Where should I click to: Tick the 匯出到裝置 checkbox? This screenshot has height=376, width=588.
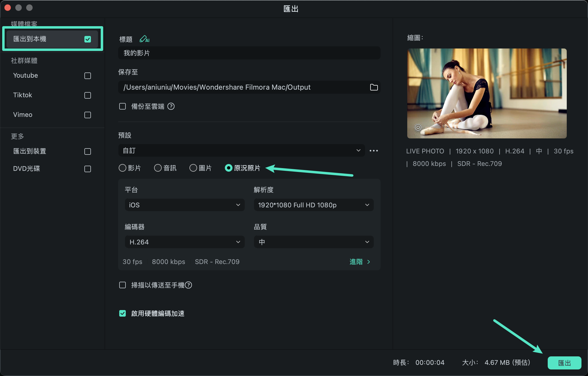(88, 151)
